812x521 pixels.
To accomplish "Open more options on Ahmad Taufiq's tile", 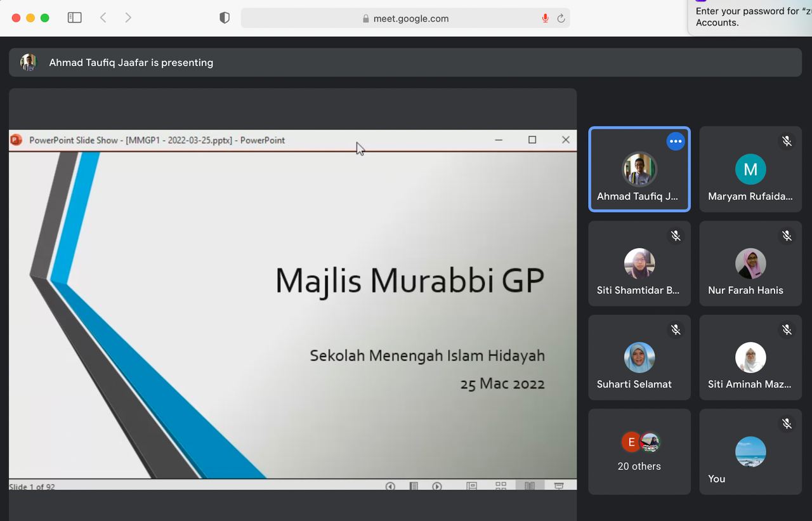I will [x=675, y=141].
